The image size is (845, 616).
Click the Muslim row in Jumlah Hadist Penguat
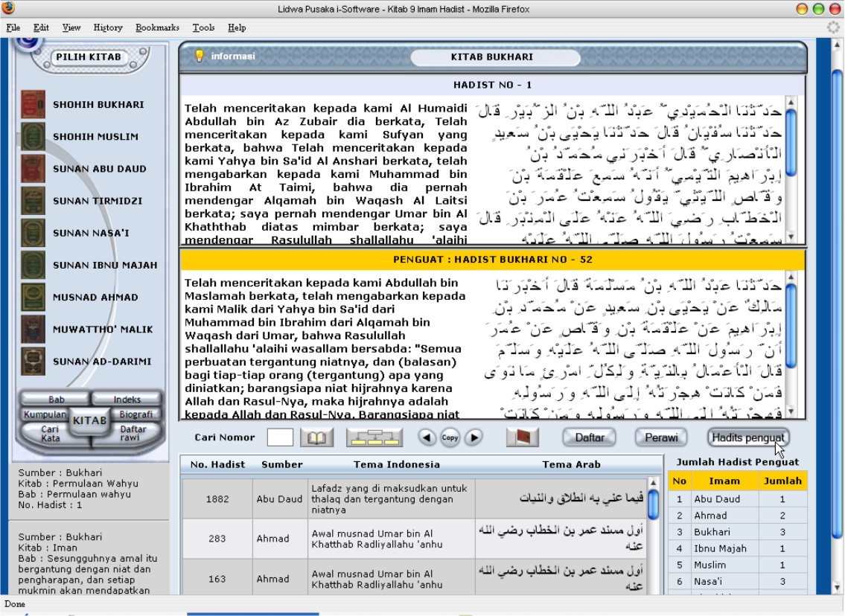738,565
